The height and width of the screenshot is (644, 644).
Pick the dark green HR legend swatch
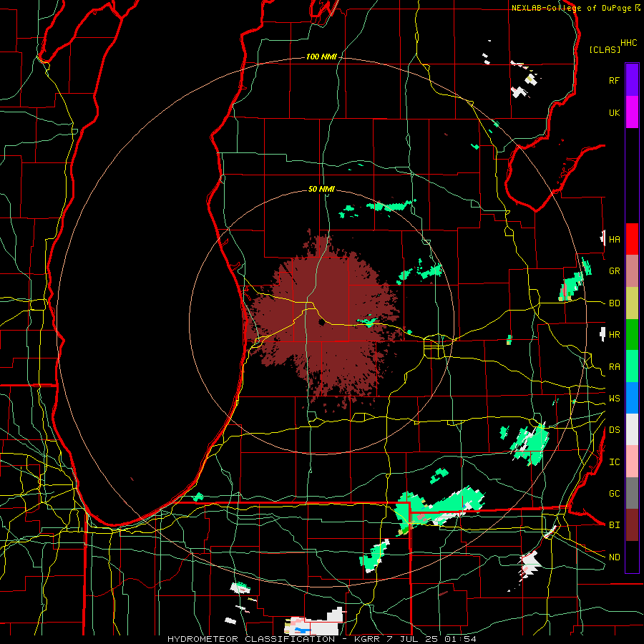[x=632, y=335]
